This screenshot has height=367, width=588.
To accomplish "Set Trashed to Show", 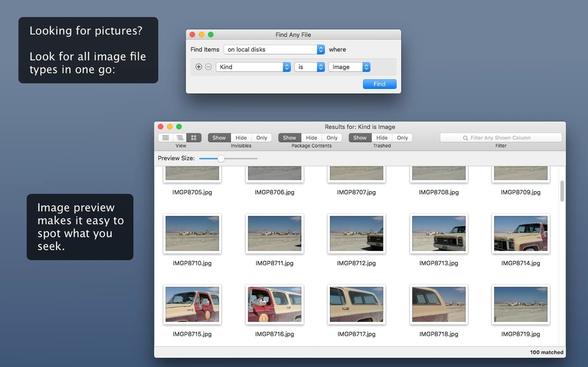I will (360, 138).
